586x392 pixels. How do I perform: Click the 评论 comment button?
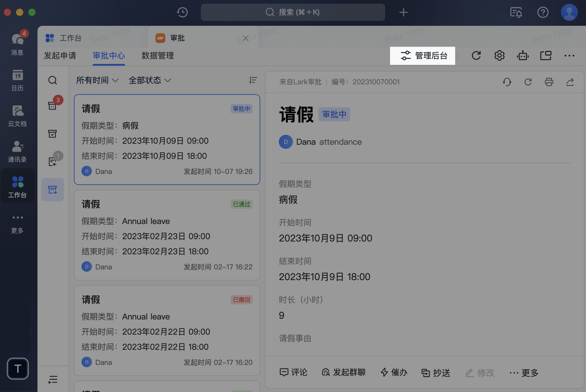(x=293, y=373)
